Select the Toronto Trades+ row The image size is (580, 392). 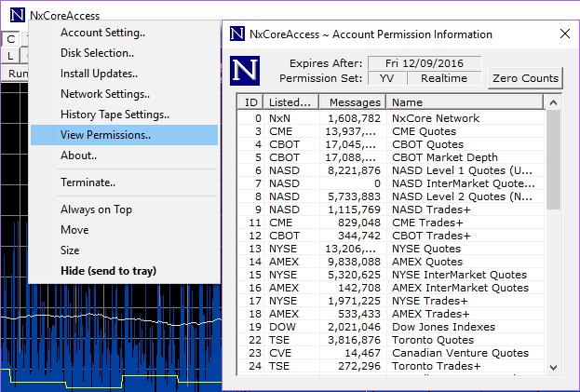(x=391, y=366)
